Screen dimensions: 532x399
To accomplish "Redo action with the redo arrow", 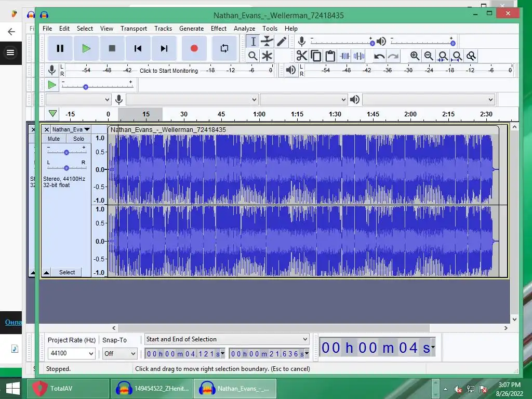I will 394,56.
